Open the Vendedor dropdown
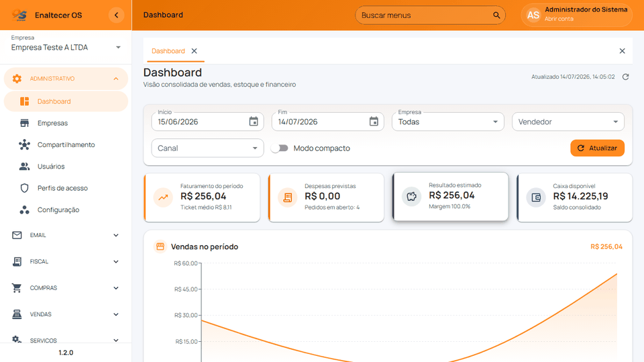644x362 pixels. tap(568, 122)
